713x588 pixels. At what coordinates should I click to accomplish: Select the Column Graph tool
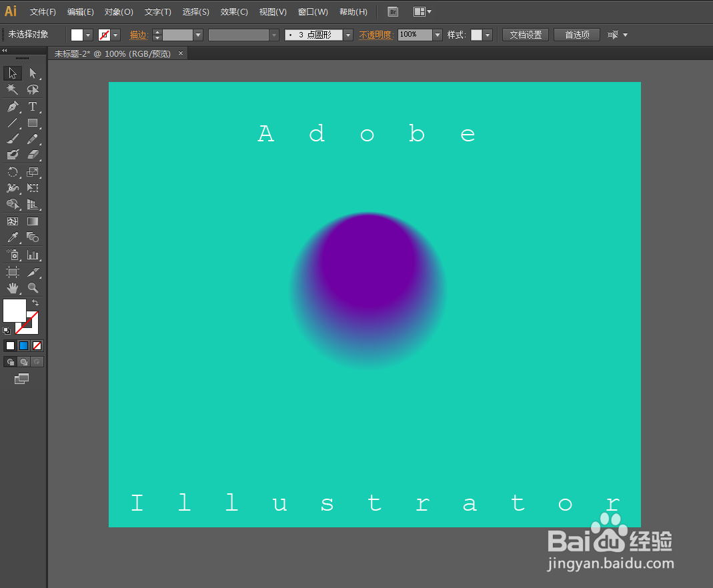tap(32, 255)
